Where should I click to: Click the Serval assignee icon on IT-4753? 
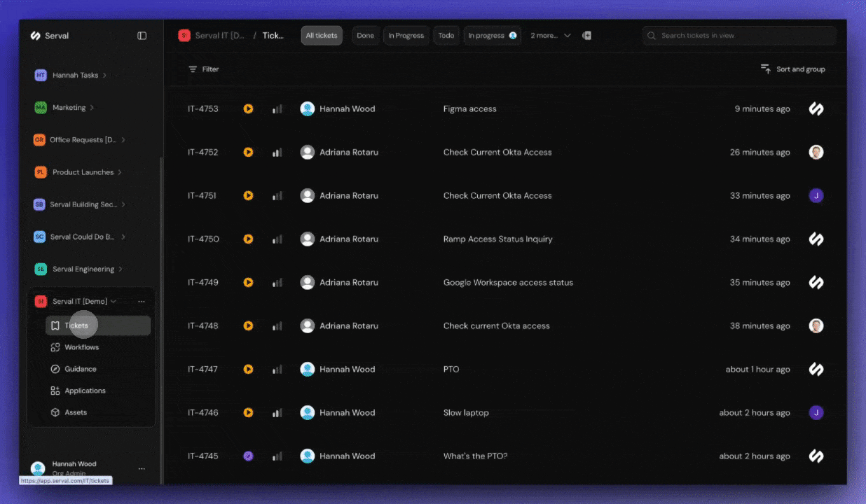pos(816,109)
